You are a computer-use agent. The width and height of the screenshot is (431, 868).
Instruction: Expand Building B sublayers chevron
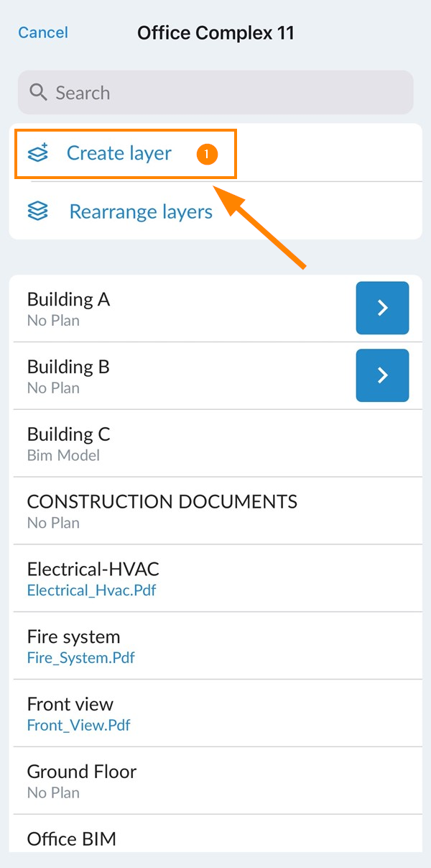[382, 375]
